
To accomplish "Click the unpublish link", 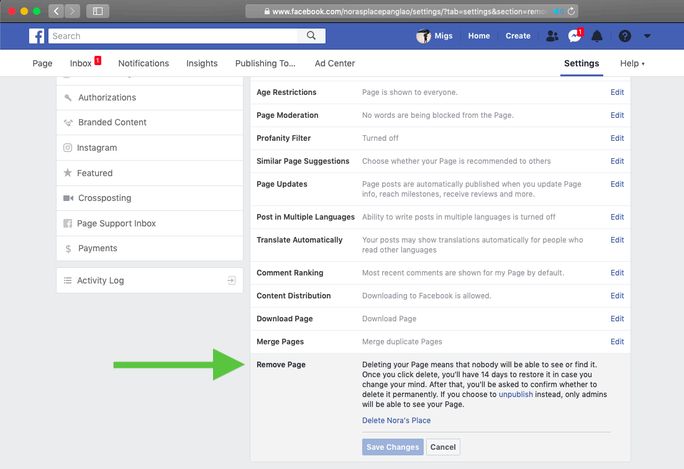I will click(x=515, y=395).
